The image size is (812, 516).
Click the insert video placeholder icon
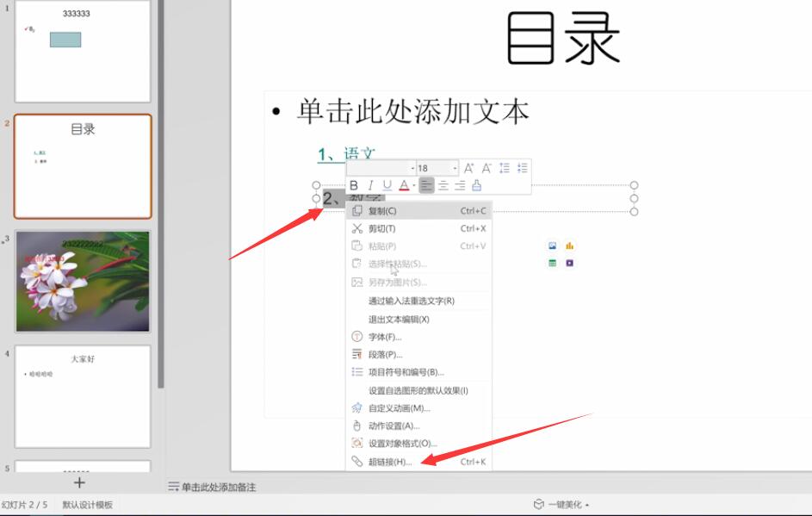pos(569,263)
